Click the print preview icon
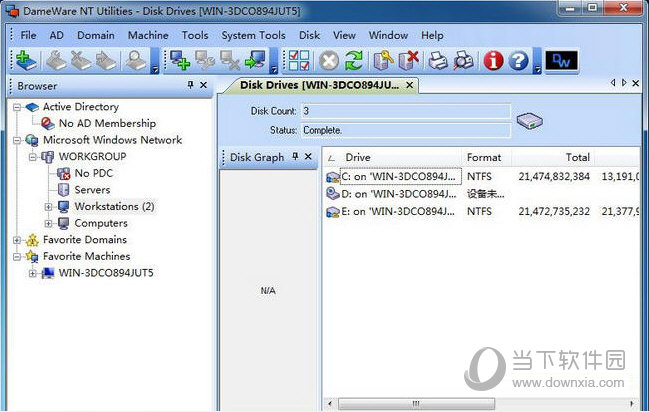This screenshot has height=412, width=649. click(463, 60)
